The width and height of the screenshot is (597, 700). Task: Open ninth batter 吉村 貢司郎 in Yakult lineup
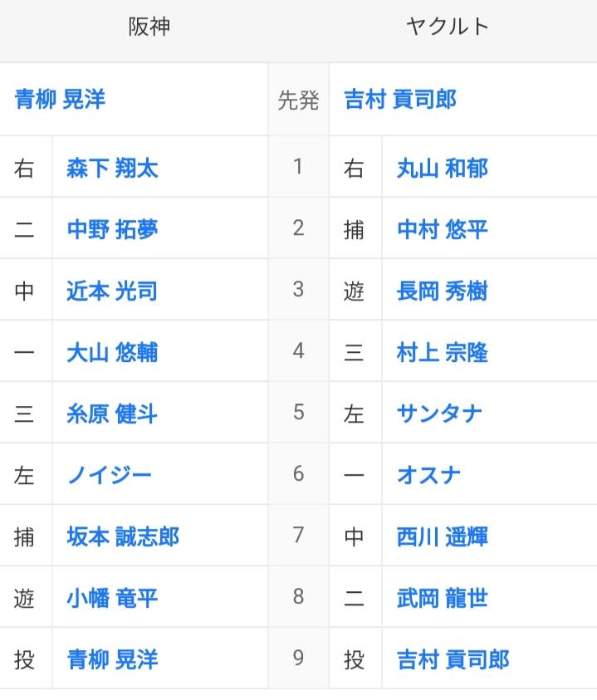[x=453, y=659]
